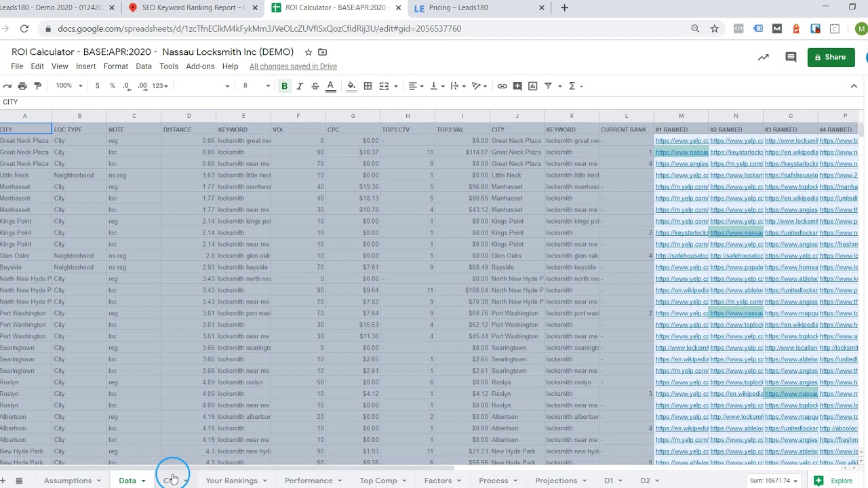The width and height of the screenshot is (868, 488).
Task: Switch to the D1 sheet tab
Action: tap(609, 481)
